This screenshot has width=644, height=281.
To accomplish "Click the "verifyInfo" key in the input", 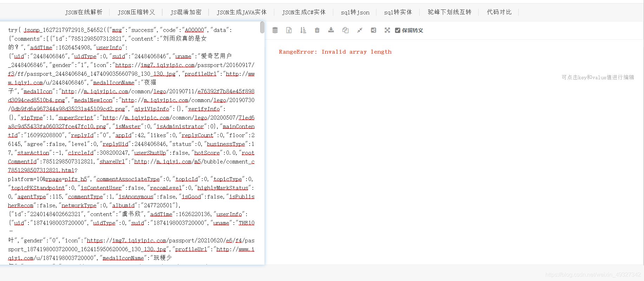I will [x=204, y=109].
